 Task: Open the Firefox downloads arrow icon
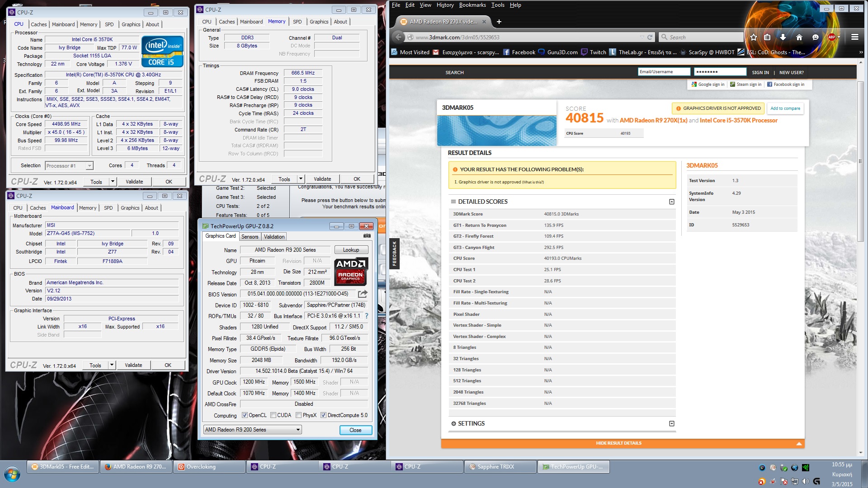[783, 37]
